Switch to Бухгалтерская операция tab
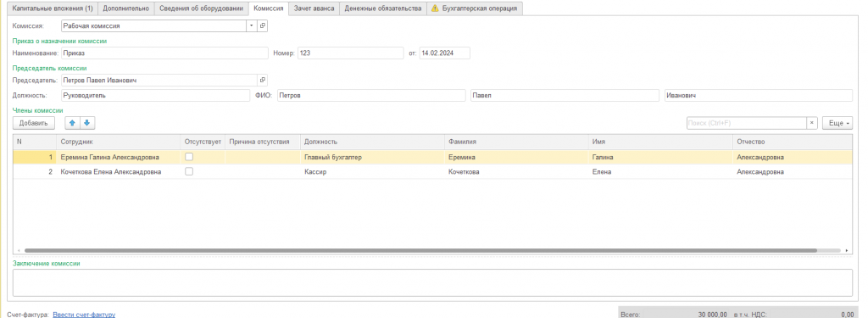868x318 pixels. [x=475, y=8]
